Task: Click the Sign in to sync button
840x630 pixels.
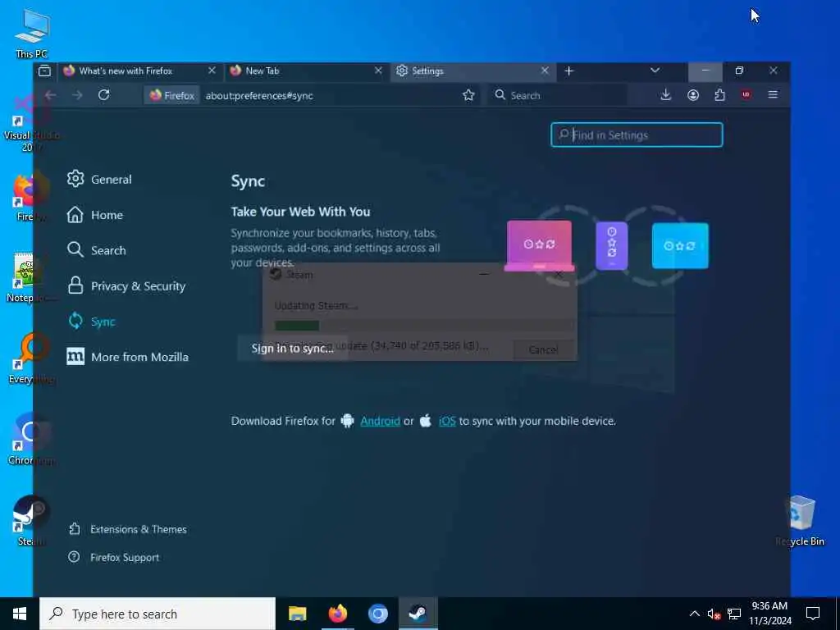Action: [293, 348]
